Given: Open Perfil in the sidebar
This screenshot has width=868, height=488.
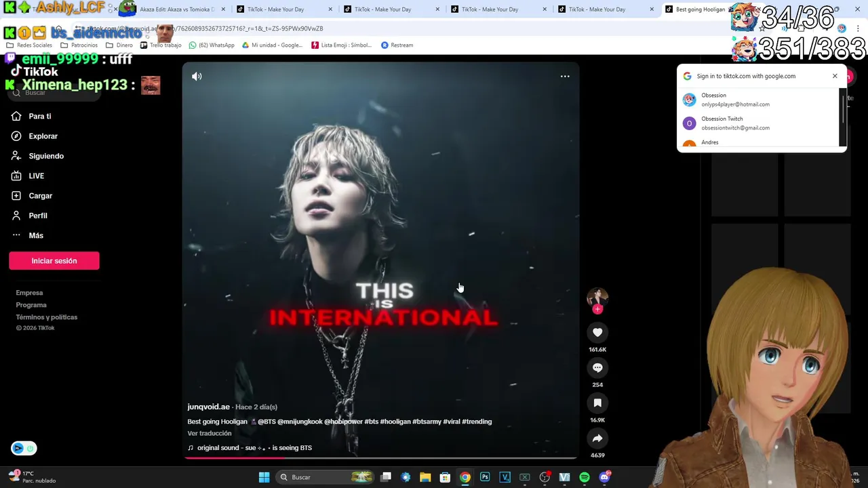Looking at the screenshot, I should pos(38,216).
